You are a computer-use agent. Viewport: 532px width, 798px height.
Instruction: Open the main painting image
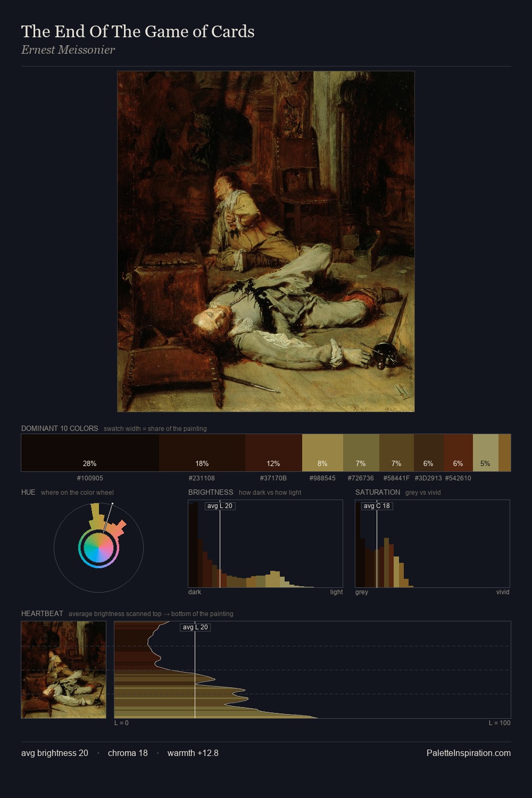click(x=266, y=242)
